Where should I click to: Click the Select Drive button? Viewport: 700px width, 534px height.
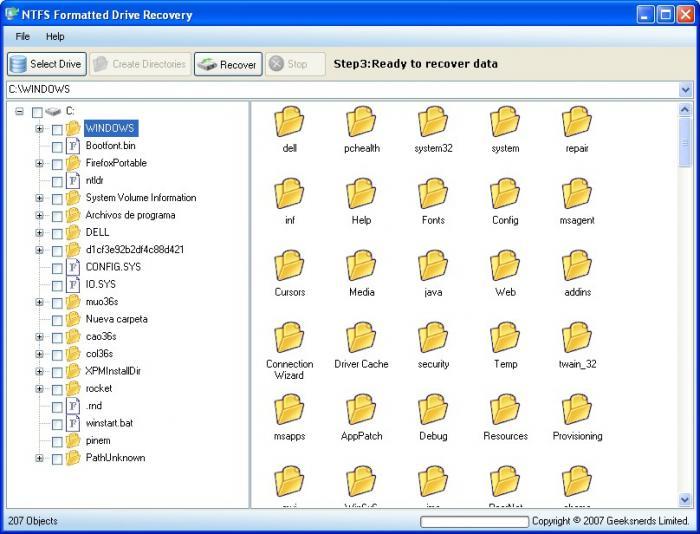(46, 64)
